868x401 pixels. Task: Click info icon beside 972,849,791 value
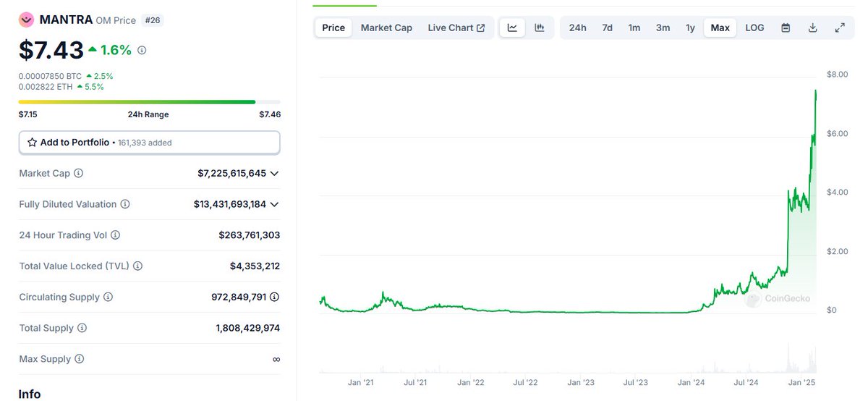pos(275,297)
